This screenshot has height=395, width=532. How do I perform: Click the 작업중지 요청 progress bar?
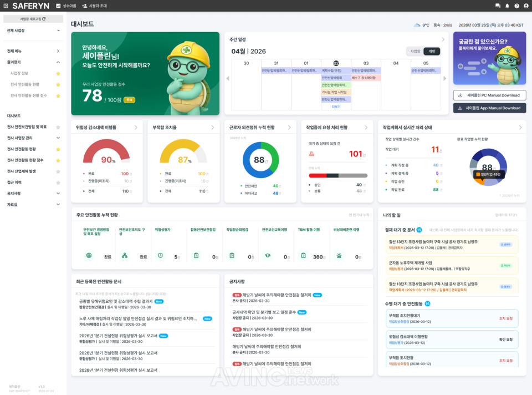pos(338,176)
